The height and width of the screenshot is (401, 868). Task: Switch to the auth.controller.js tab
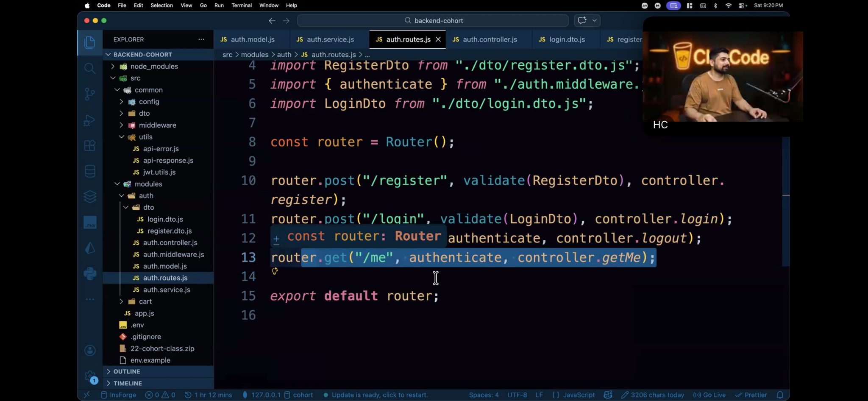[490, 39]
